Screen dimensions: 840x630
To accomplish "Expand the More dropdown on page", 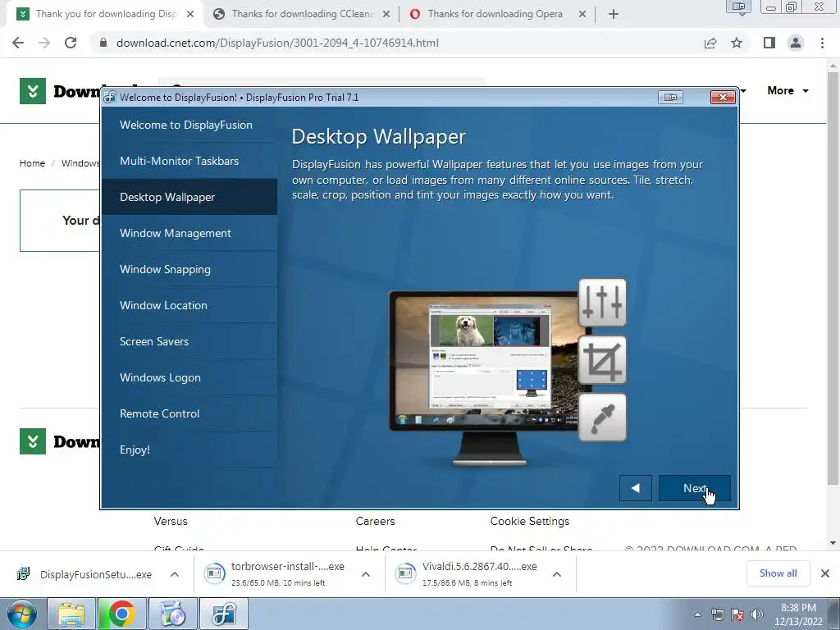I will click(787, 90).
